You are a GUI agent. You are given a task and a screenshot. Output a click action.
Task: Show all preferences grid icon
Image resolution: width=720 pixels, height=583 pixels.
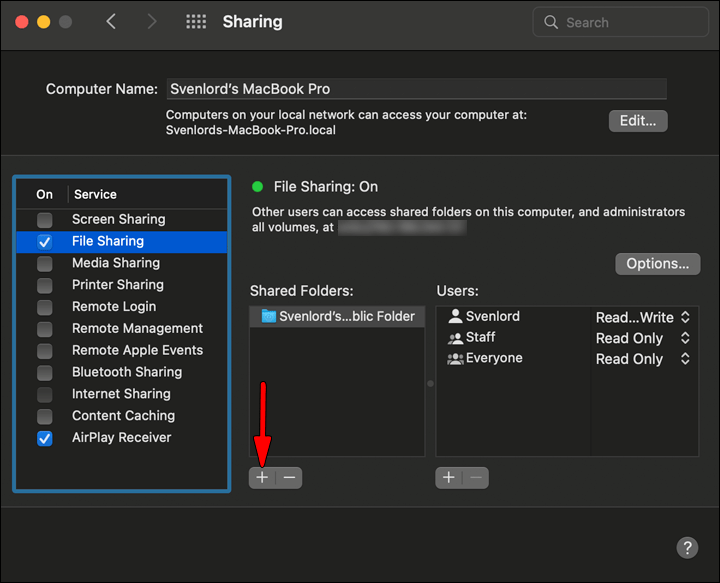[x=196, y=22]
